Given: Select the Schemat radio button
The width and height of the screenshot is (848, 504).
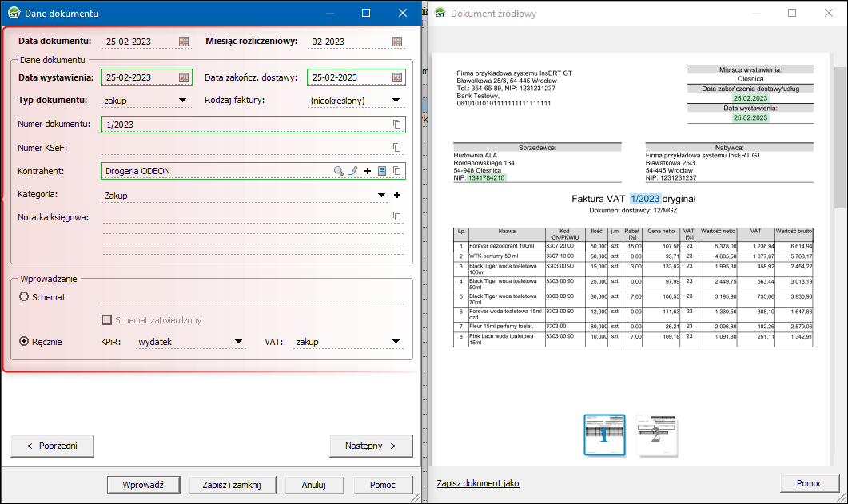Looking at the screenshot, I should click(24, 296).
